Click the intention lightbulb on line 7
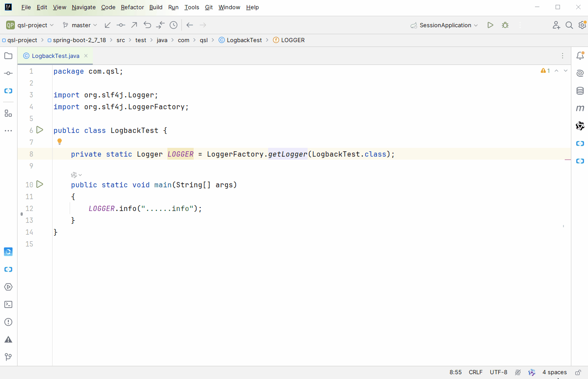This screenshot has width=588, height=379. (x=60, y=142)
